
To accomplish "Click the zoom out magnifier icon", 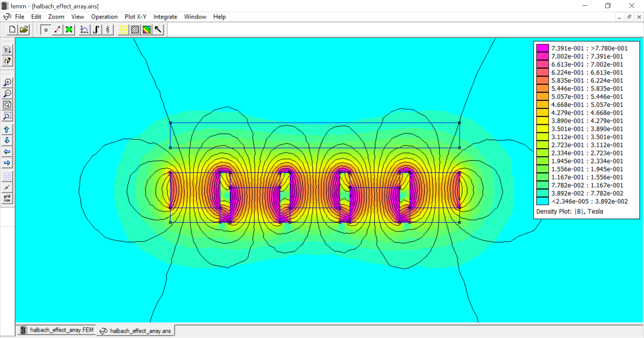I will (x=7, y=93).
